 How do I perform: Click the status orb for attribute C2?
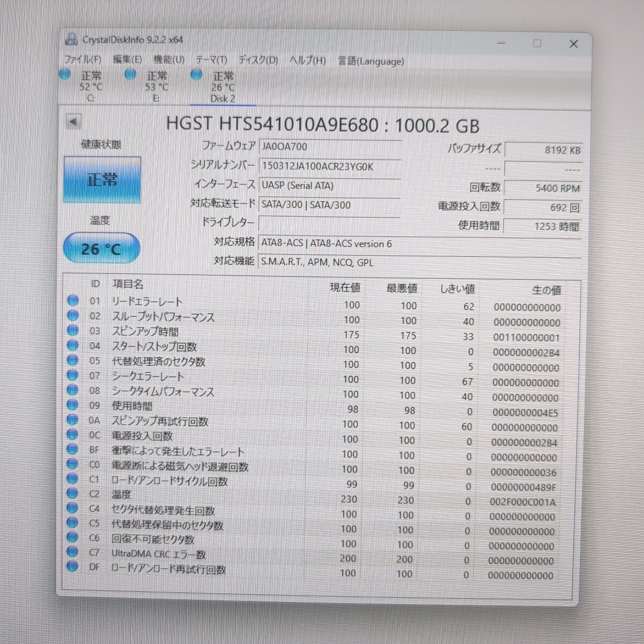72,493
